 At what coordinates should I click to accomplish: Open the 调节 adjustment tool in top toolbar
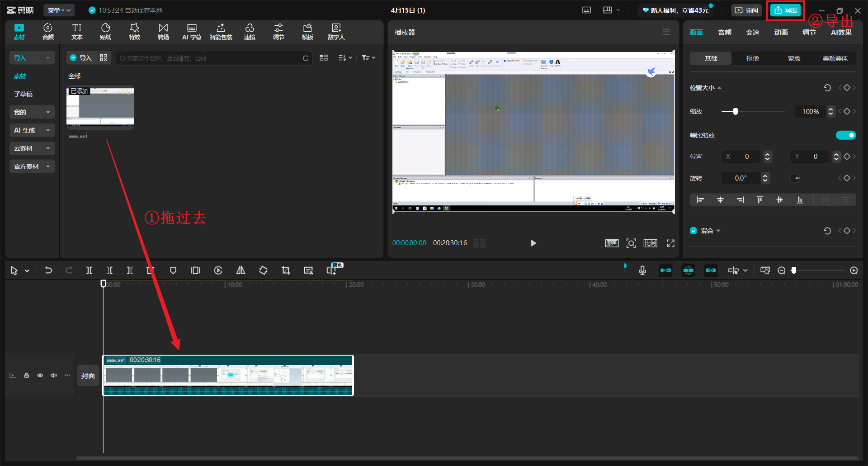click(x=278, y=32)
